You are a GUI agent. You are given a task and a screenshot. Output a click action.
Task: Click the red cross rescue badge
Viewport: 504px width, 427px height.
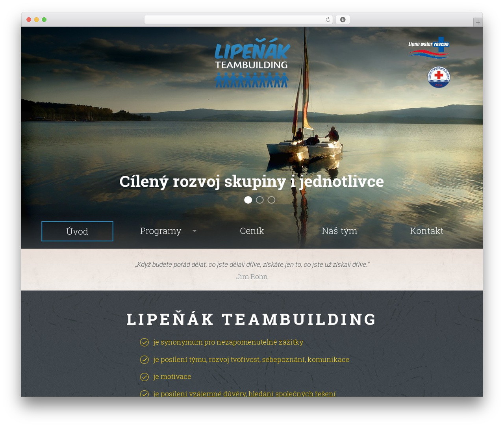pyautogui.click(x=439, y=77)
